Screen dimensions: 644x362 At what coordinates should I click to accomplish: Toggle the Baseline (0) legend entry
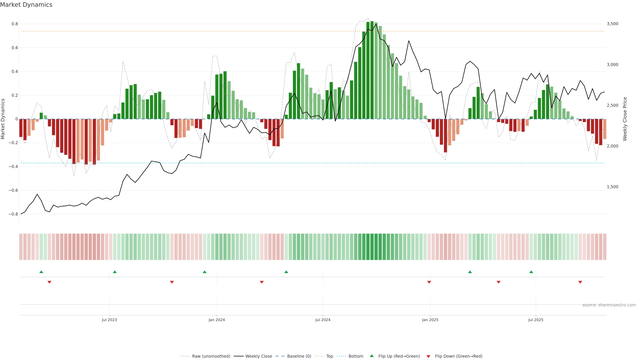[x=299, y=356]
